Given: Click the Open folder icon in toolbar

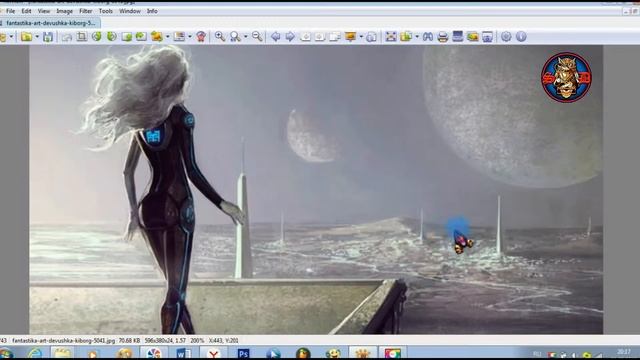Looking at the screenshot, I should (x=27, y=37).
